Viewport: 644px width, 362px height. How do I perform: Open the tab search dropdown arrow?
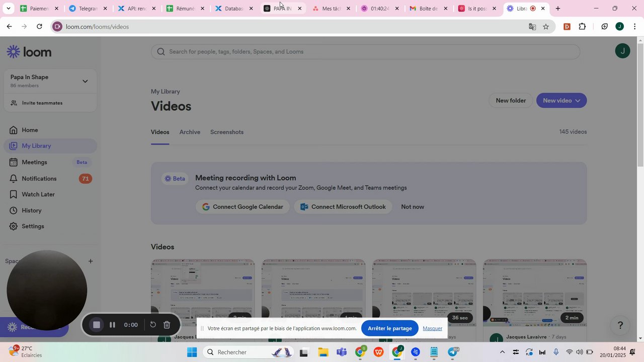[x=8, y=9]
